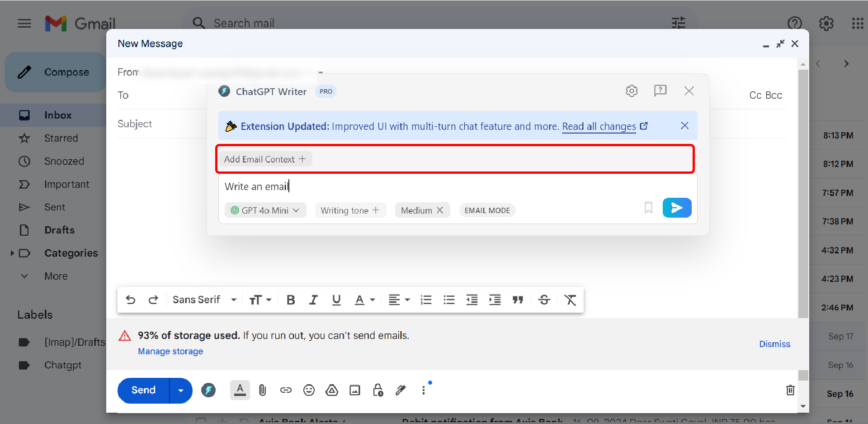Show search options filter icon
Viewport: 868px width, 424px height.
coord(678,23)
